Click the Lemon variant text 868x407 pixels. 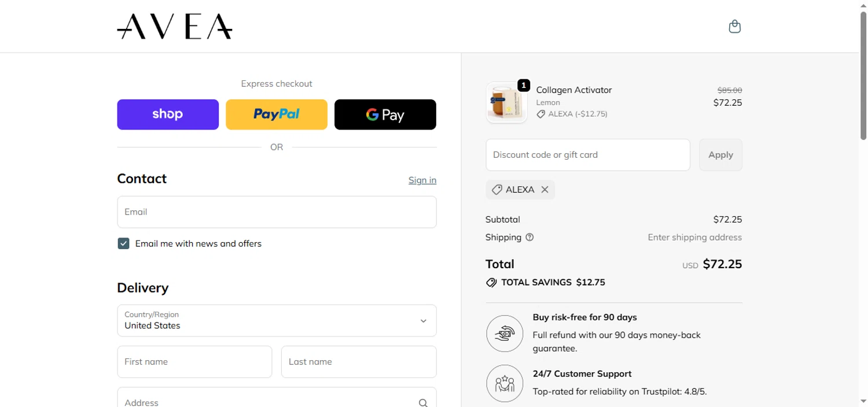(548, 102)
